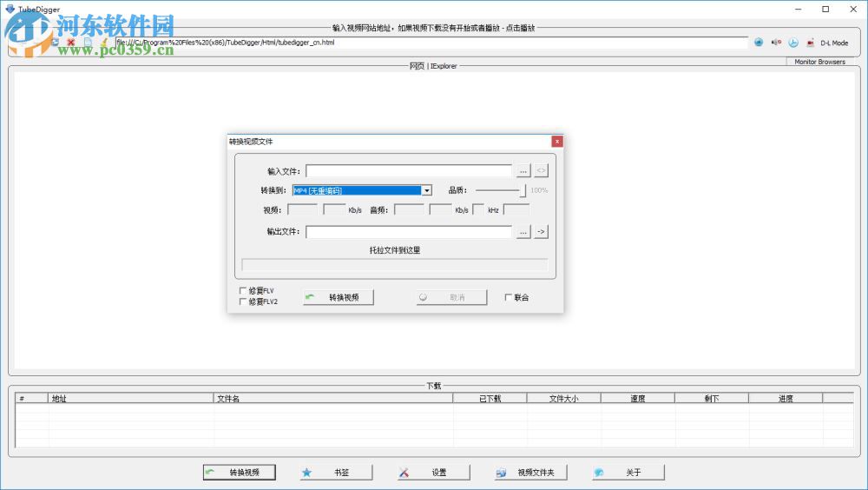Viewport: 868px width, 490px height.
Task: Click the first 音频 parameter field
Action: 409,209
